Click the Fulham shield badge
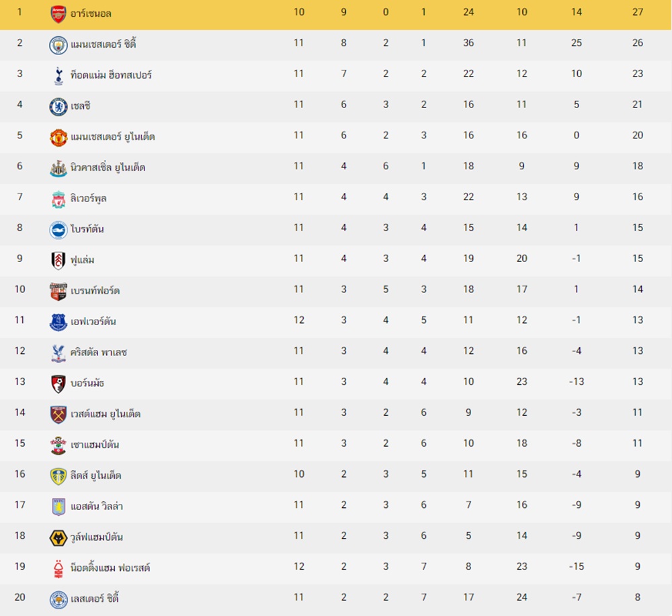 point(58,261)
